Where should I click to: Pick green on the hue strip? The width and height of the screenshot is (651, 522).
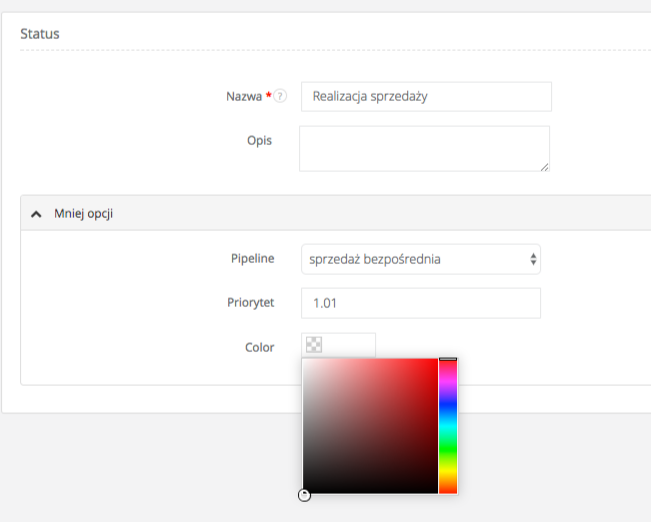pos(447,448)
